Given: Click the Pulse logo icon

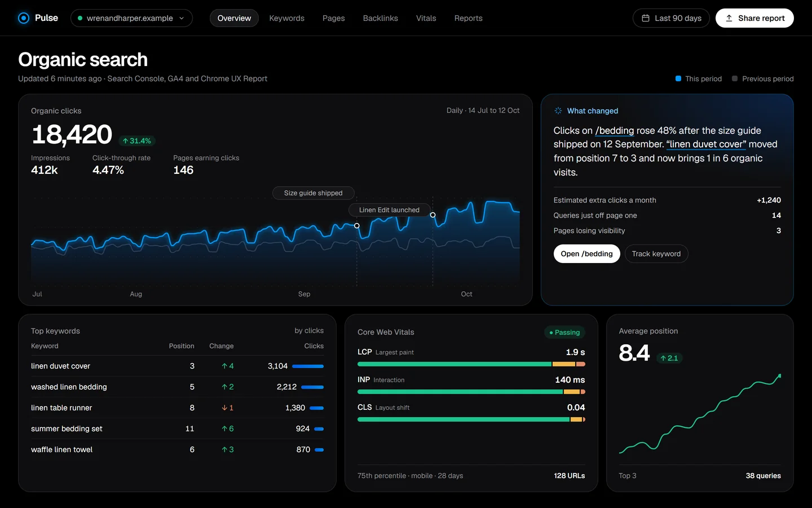Looking at the screenshot, I should click(24, 18).
